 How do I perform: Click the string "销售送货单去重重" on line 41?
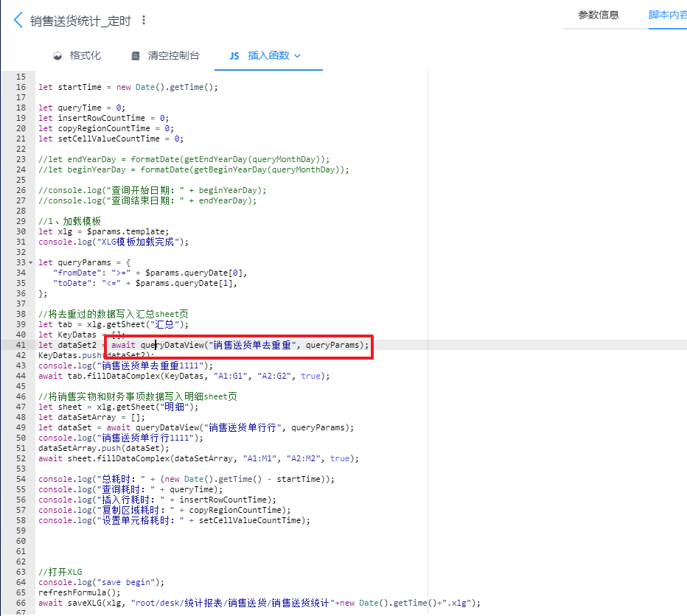pyautogui.click(x=252, y=345)
